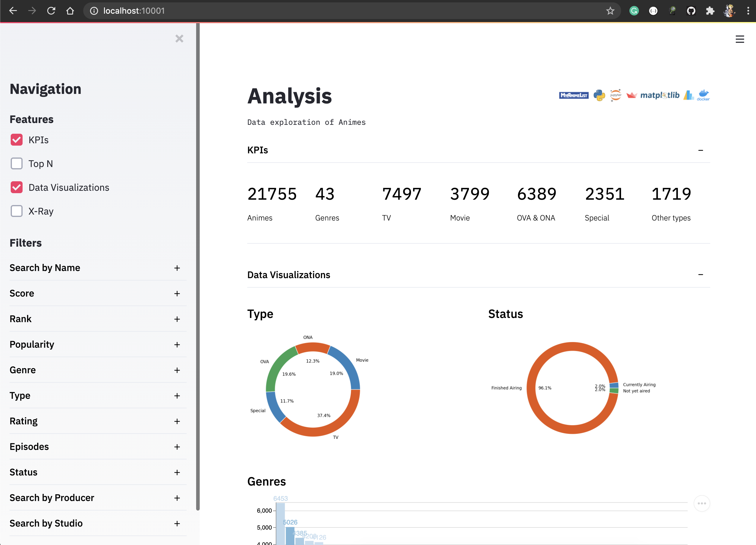756x545 pixels.
Task: Collapse the KPIs section
Action: tap(701, 150)
